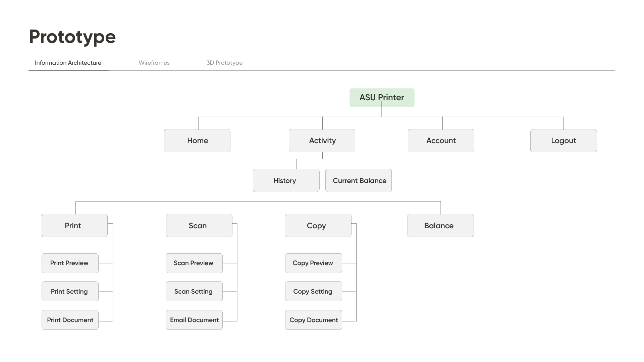Click the Balance node under Home
This screenshot has width=644, height=362.
point(440,226)
